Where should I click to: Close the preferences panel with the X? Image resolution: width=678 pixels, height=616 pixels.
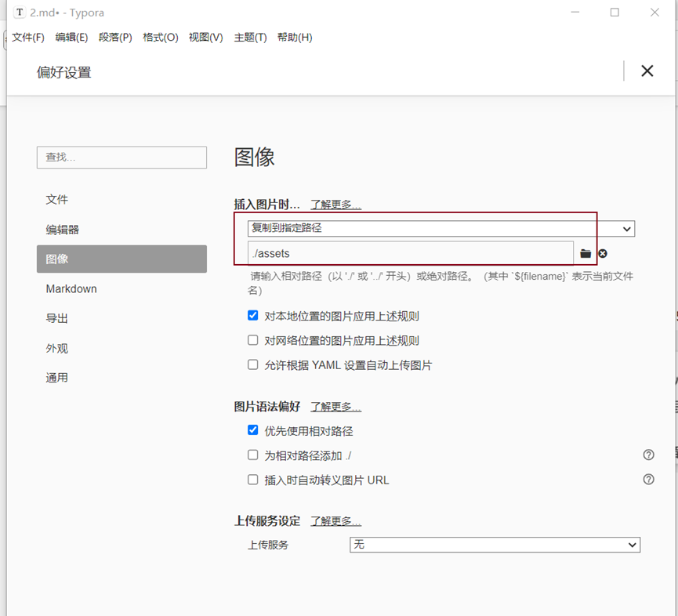point(647,71)
